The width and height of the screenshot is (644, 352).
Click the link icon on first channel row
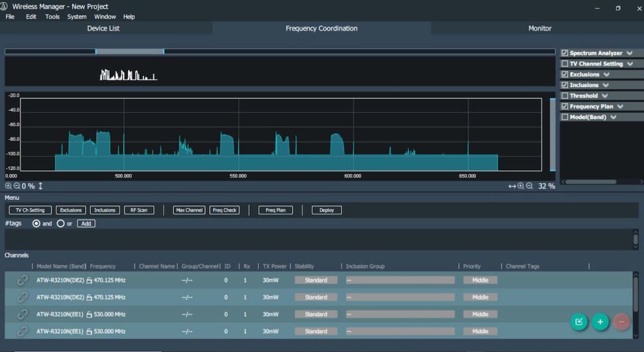coord(23,280)
